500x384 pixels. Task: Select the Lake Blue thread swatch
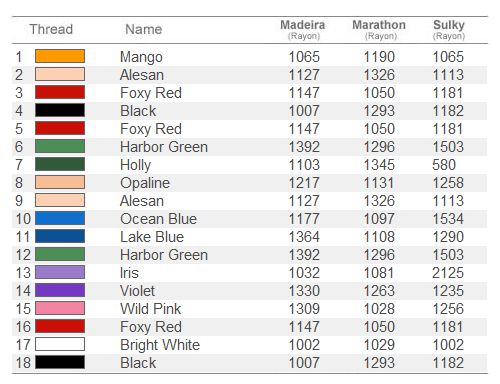(x=60, y=236)
